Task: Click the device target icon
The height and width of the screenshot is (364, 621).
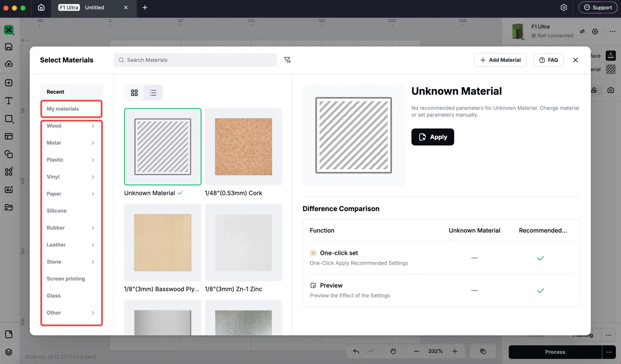Action: pos(595,31)
